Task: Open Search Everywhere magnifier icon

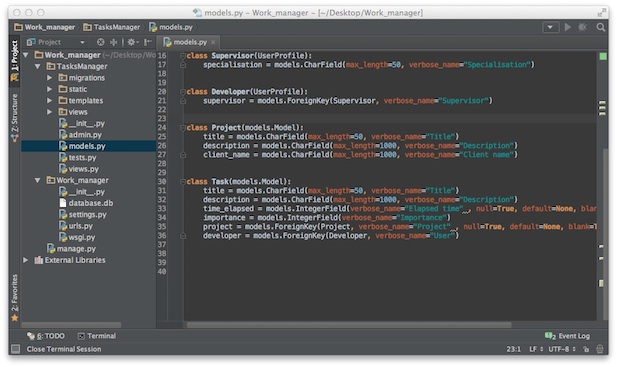Action: pyautogui.click(x=600, y=27)
